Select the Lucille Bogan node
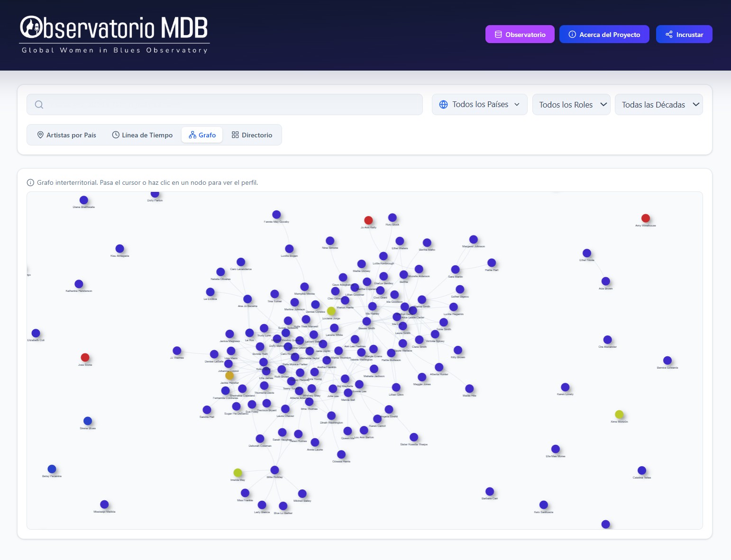This screenshot has height=560, width=731. (289, 249)
